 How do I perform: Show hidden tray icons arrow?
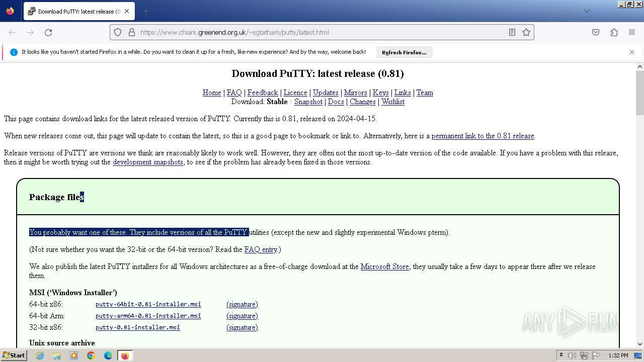[561, 355]
